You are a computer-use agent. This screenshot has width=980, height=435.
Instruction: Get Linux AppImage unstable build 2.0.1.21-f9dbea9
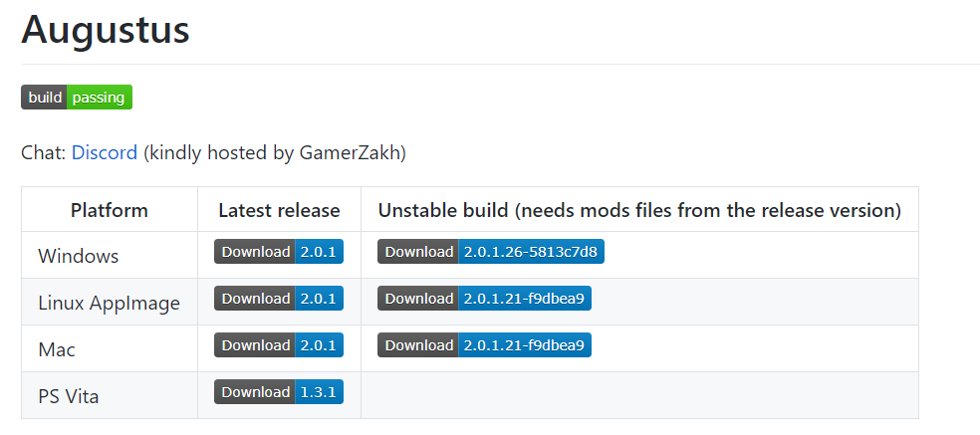click(x=484, y=299)
